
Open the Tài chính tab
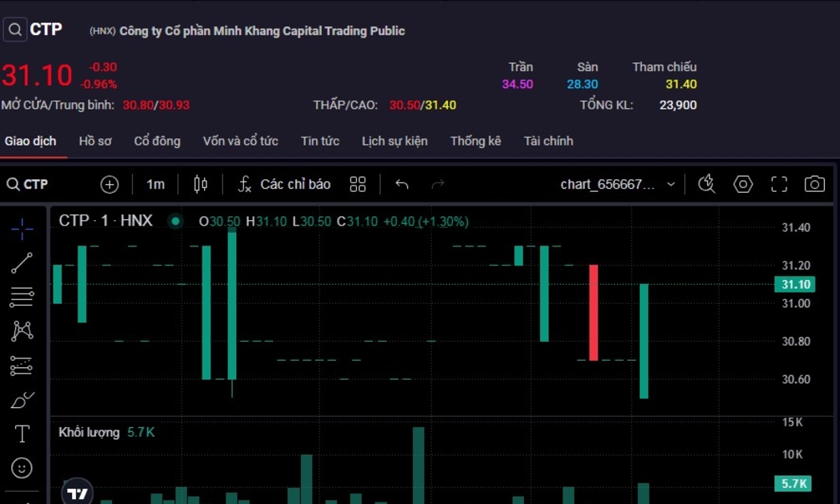pyautogui.click(x=548, y=142)
